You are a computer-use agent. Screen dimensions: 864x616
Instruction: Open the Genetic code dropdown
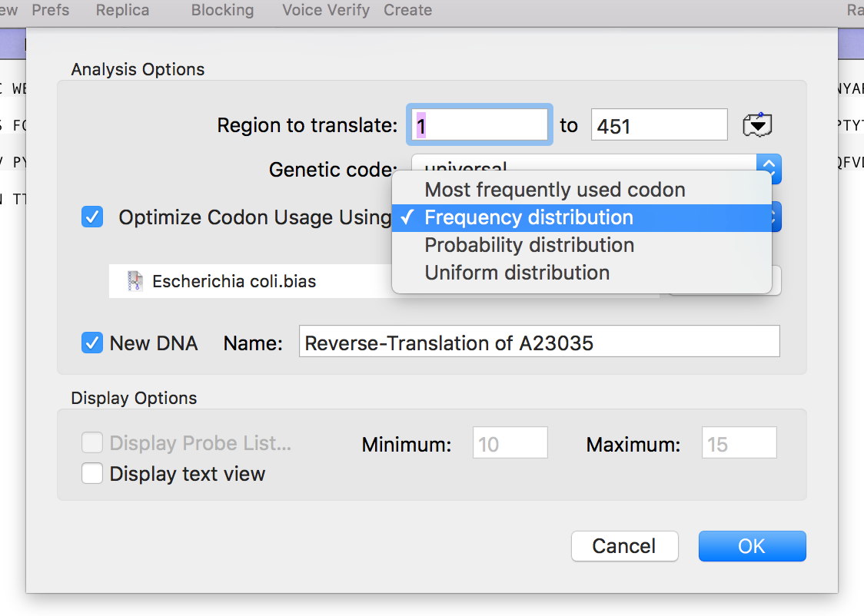[769, 168]
